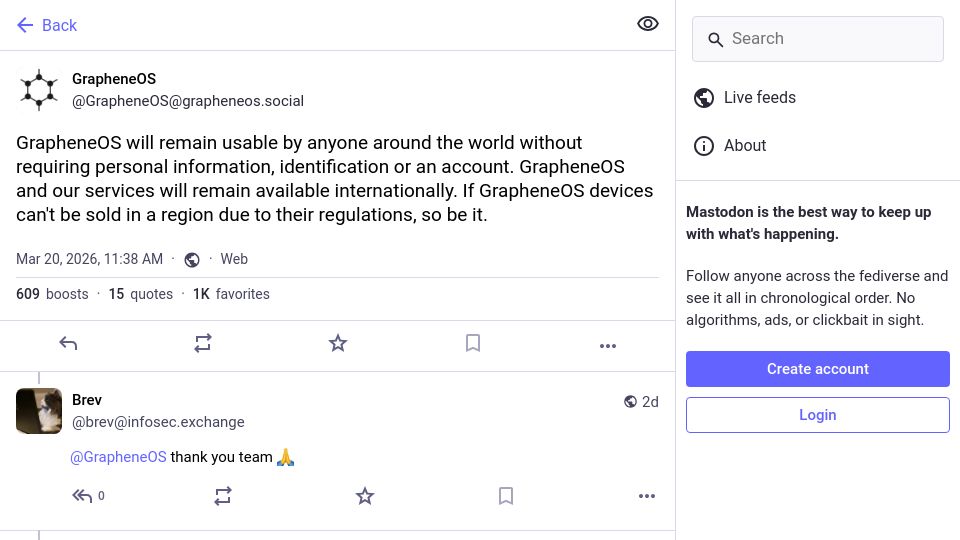Open @GrapheneOS@grapheneos.social handle
Image resolution: width=960 pixels, height=540 pixels.
[188, 101]
